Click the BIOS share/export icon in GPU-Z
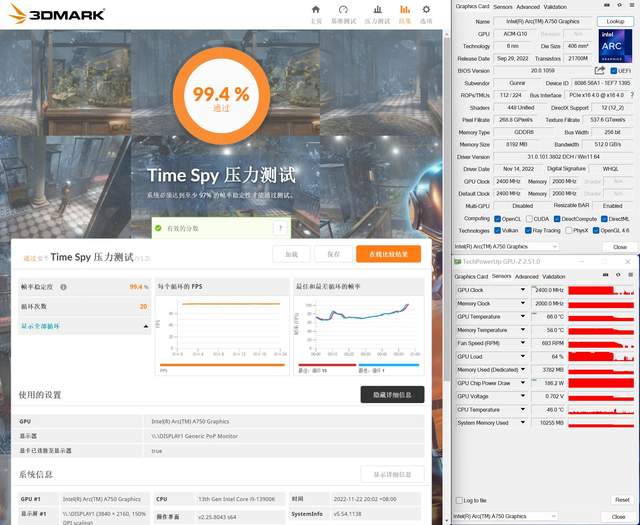This screenshot has height=525, width=640. [x=600, y=71]
